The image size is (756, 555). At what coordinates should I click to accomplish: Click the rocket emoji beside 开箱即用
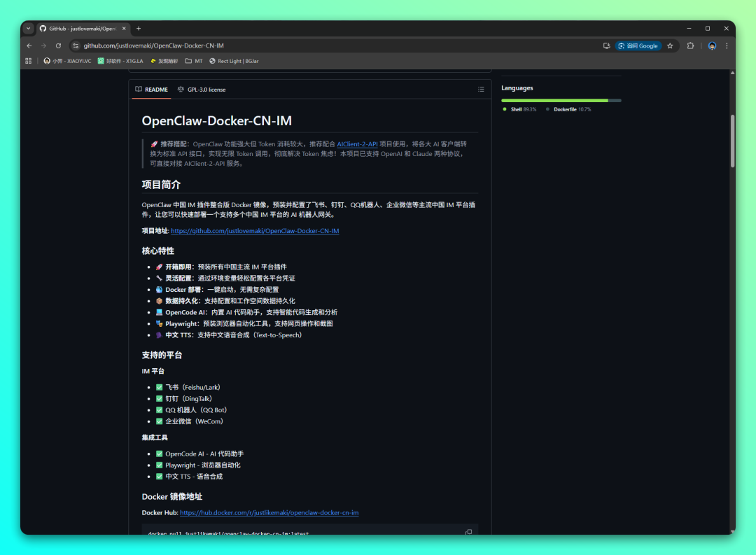(x=159, y=267)
